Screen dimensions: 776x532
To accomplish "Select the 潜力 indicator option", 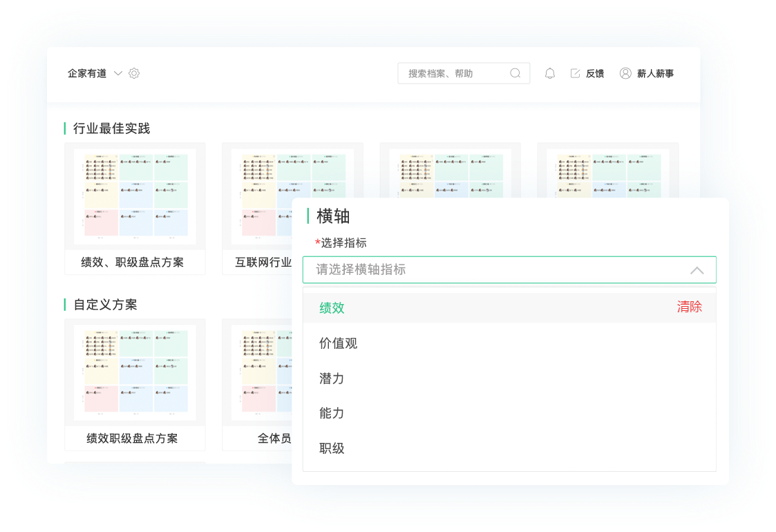I will (332, 378).
